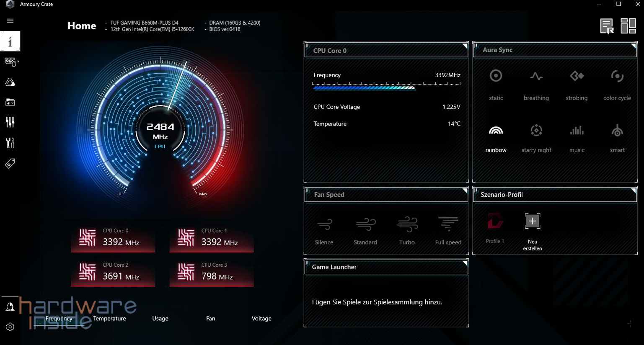Open the sliders Scenario Profiles sidebar icon
The width and height of the screenshot is (644, 345).
[10, 122]
